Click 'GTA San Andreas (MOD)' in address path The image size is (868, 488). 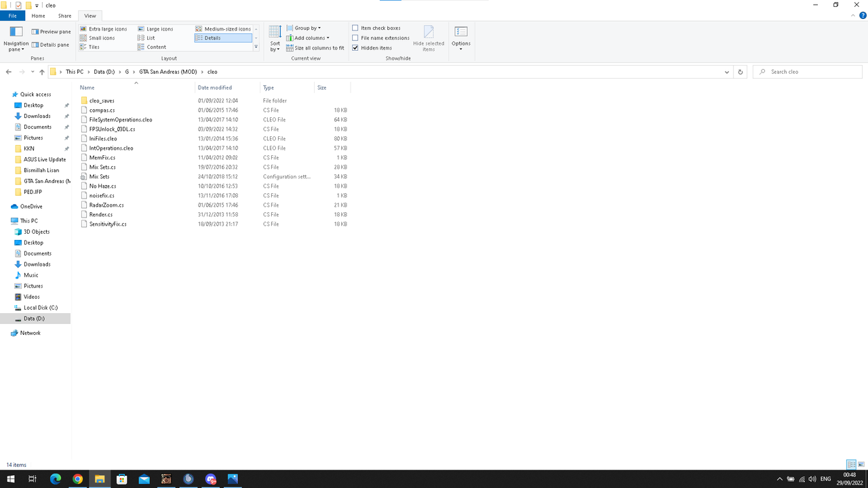click(168, 72)
